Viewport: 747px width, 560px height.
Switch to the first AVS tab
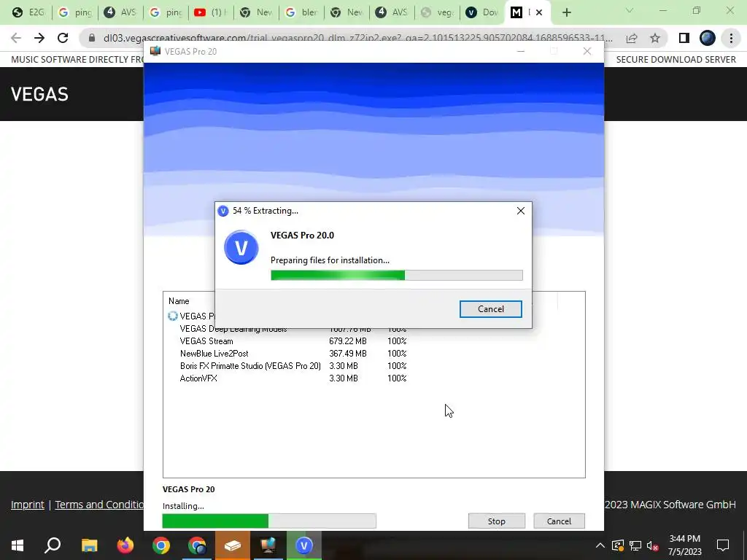[x=120, y=12]
